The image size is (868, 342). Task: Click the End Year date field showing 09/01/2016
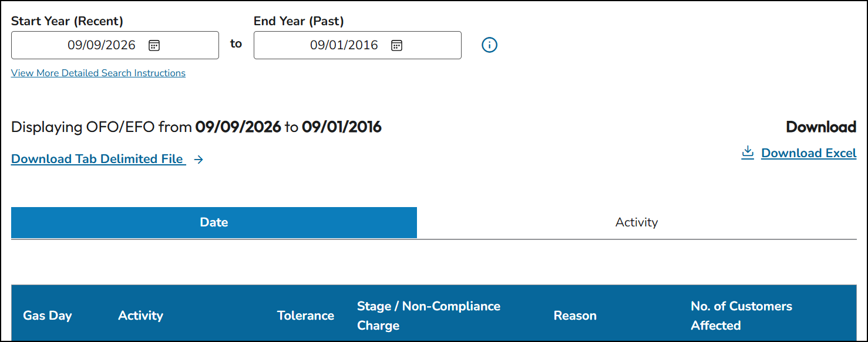pyautogui.click(x=358, y=45)
